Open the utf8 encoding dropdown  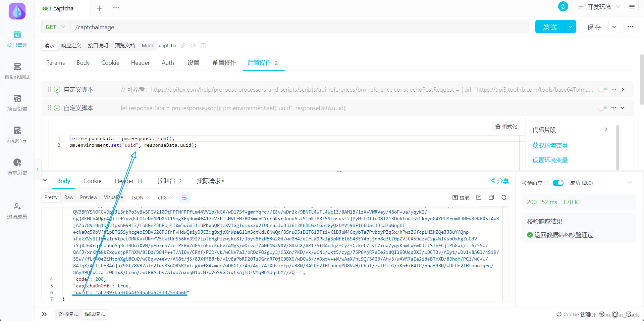[165, 198]
